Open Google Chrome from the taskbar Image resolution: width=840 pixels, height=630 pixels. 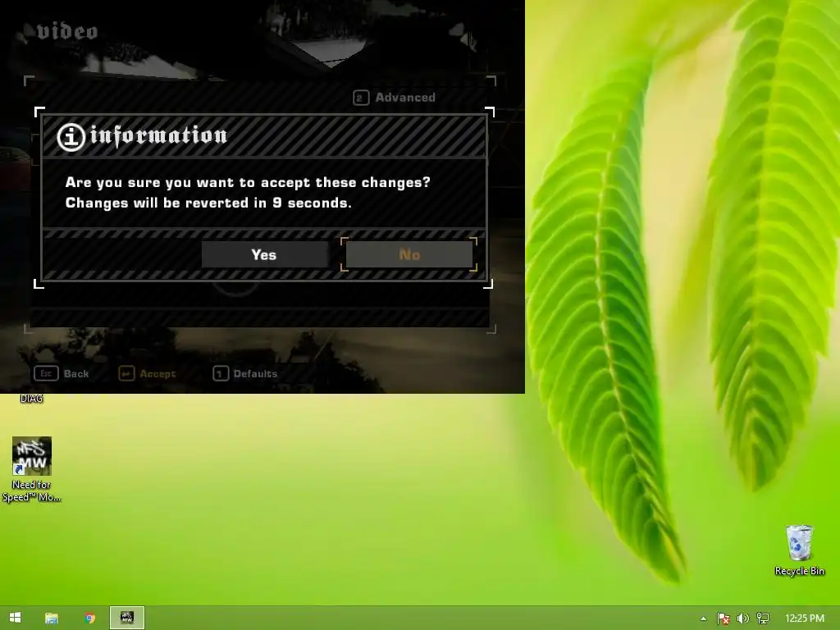coord(90,618)
